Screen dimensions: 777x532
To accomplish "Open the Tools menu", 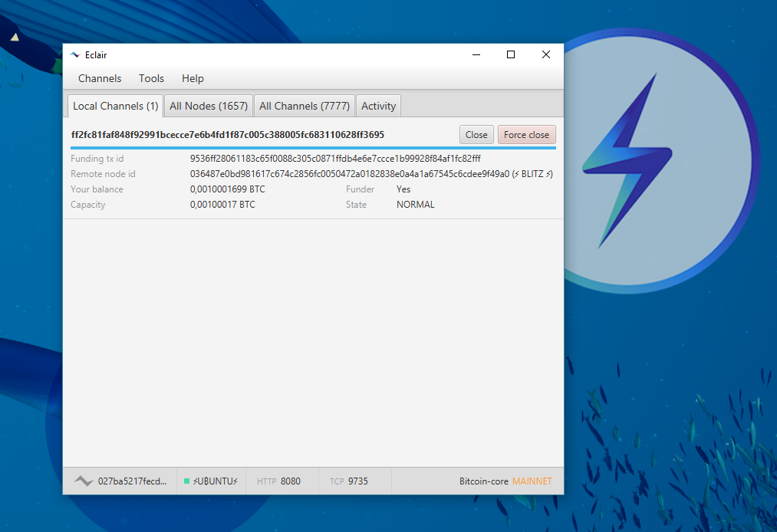I will coord(151,78).
